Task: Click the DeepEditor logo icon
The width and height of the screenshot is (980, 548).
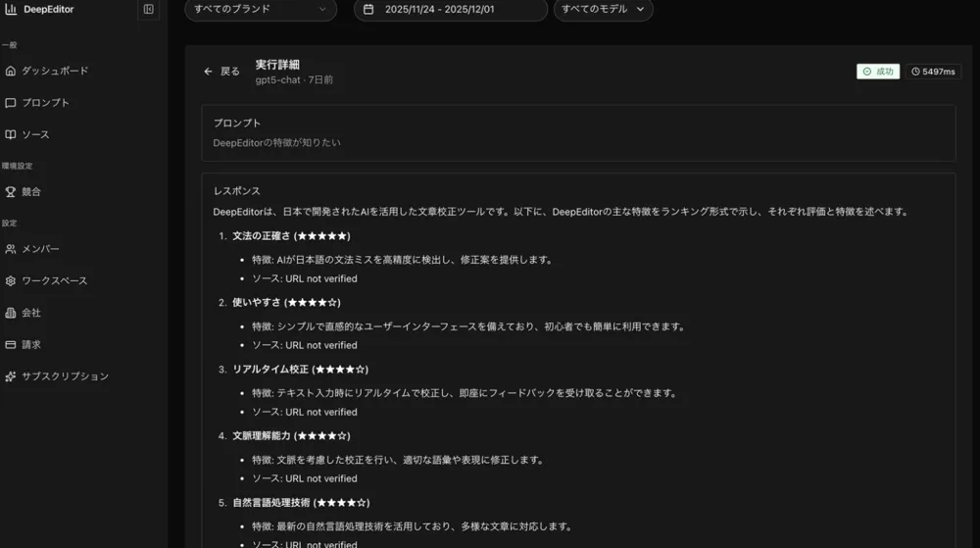Action: [11, 10]
